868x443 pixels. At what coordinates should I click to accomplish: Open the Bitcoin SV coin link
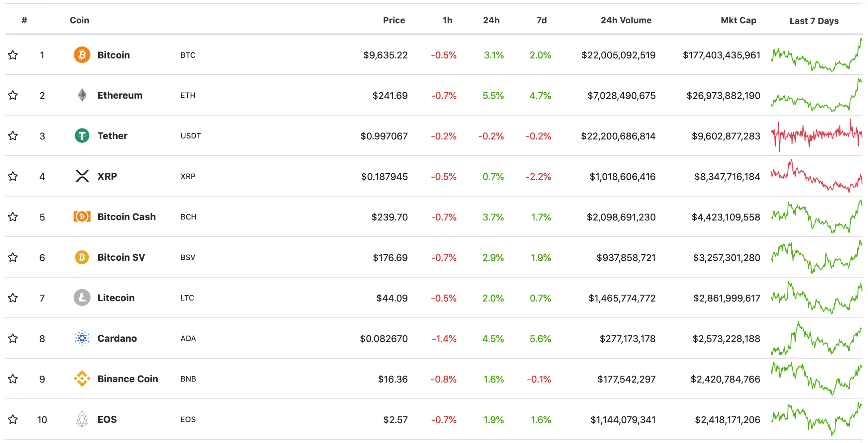coord(121,257)
